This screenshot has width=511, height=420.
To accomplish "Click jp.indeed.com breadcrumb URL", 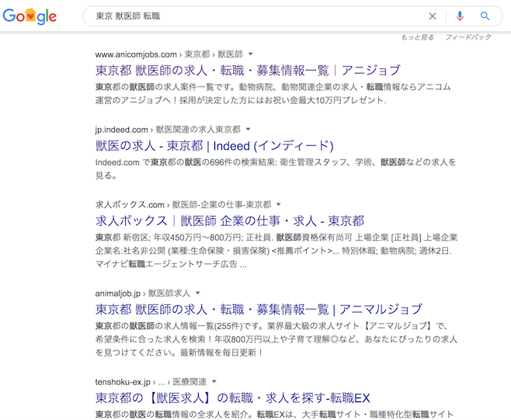I will pyautogui.click(x=168, y=130).
